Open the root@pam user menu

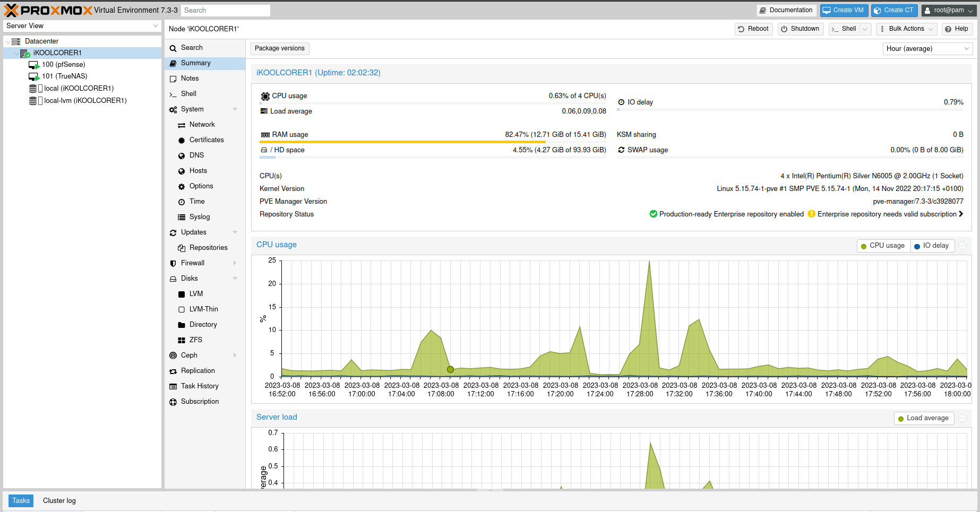[x=949, y=10]
